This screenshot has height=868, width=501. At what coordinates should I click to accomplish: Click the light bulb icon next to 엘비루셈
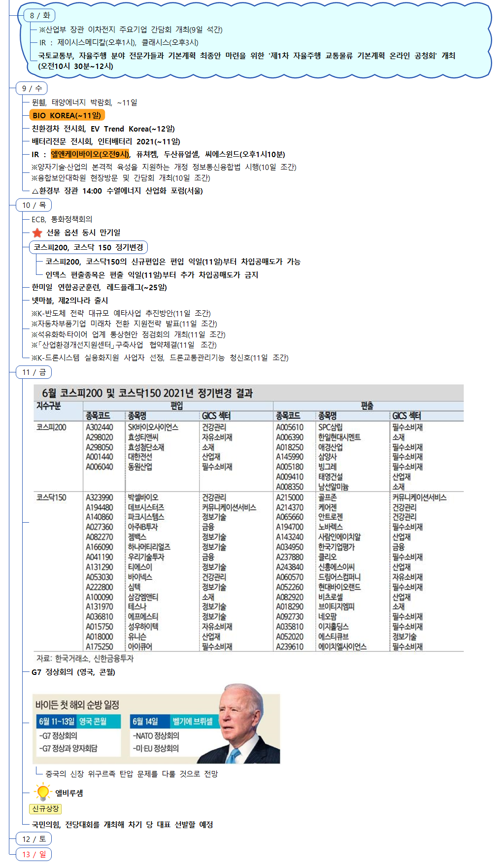pyautogui.click(x=43, y=792)
